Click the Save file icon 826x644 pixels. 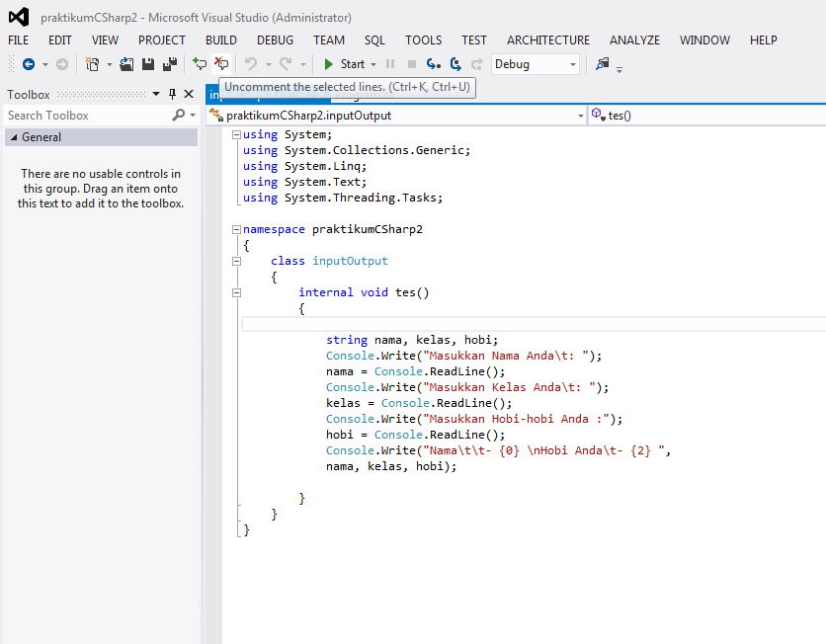(148, 64)
